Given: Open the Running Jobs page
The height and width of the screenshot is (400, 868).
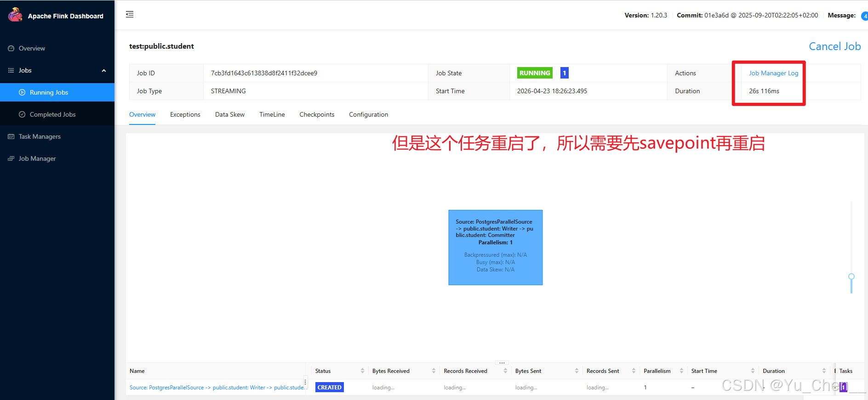Looking at the screenshot, I should pos(57,92).
